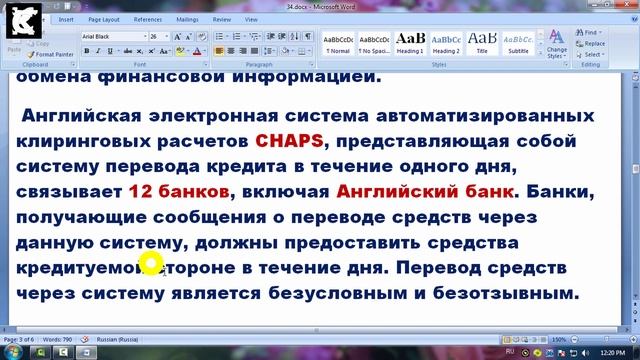
Task: Click the Shading paint bucket icon
Action: [285, 51]
